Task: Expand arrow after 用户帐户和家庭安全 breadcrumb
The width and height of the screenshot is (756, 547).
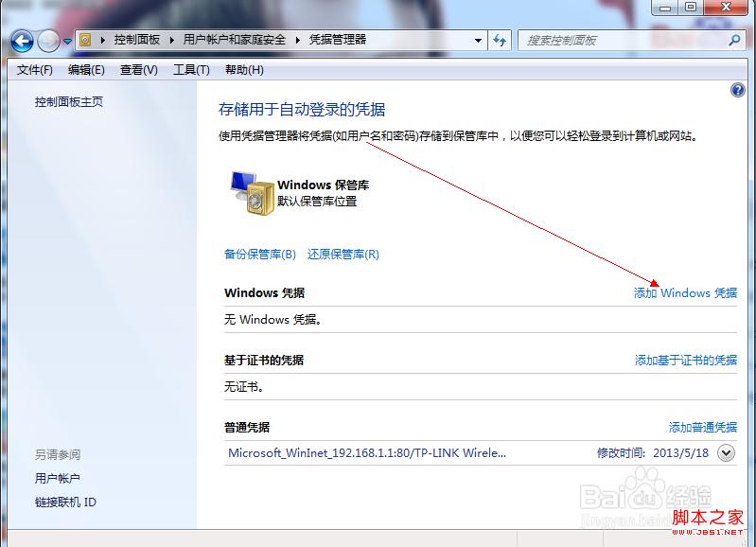Action: pos(297,40)
